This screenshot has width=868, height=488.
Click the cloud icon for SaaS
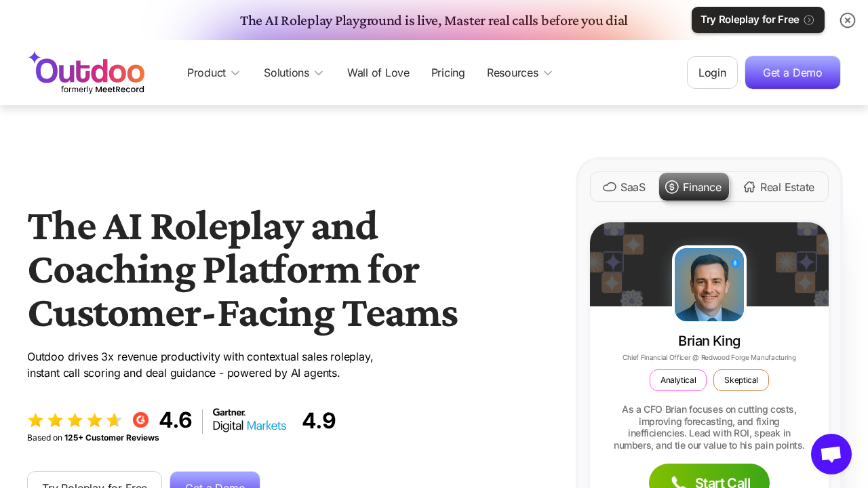(609, 187)
